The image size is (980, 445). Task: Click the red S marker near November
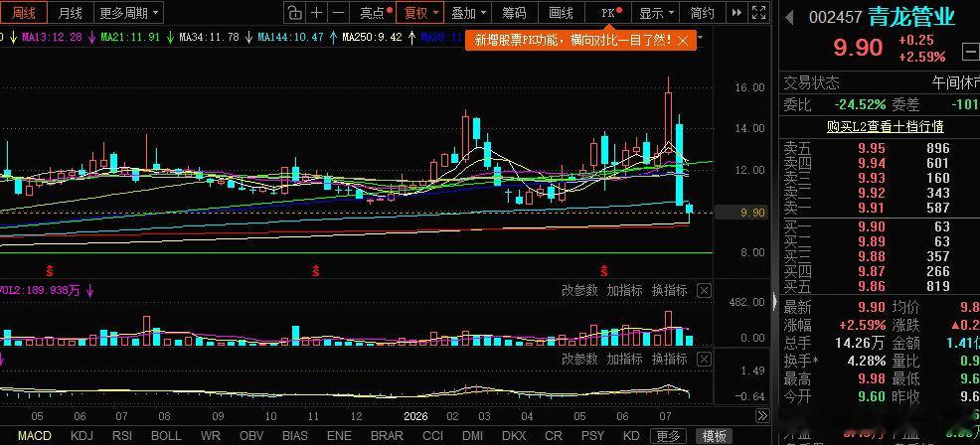pyautogui.click(x=316, y=270)
